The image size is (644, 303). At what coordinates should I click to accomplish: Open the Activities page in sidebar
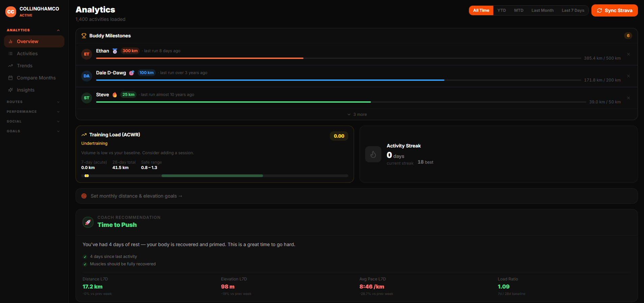coord(34,54)
